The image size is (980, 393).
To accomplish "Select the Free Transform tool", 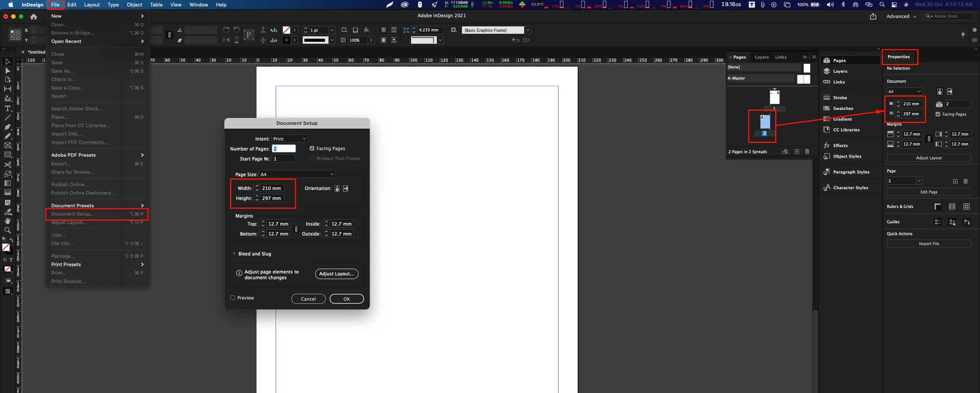I will click(8, 174).
